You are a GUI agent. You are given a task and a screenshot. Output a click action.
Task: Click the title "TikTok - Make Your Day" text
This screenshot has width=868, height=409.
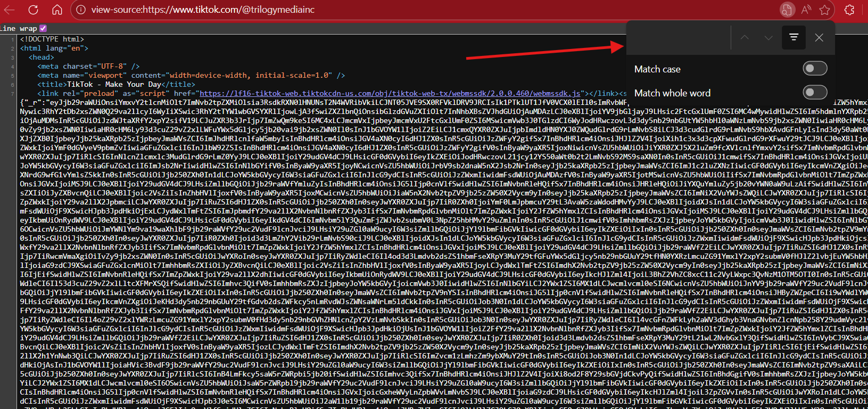point(114,84)
